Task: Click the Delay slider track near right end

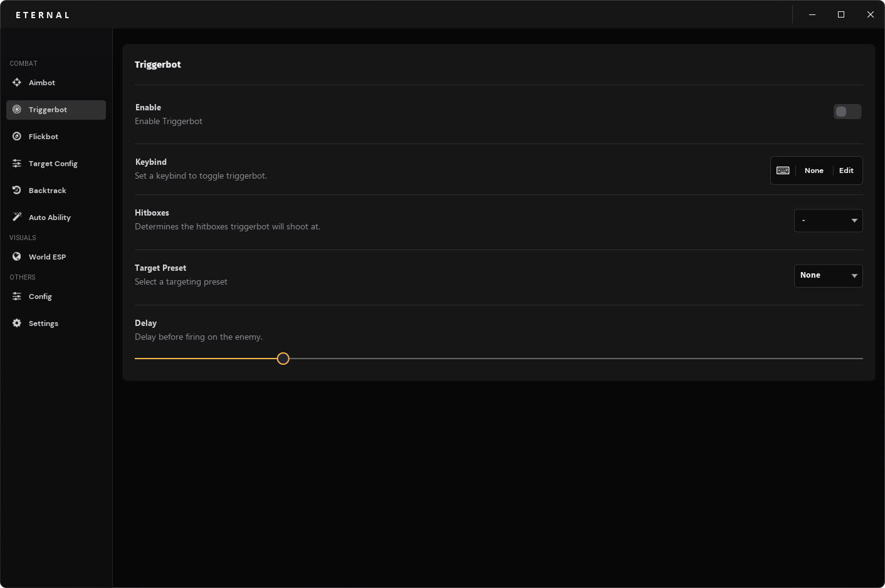Action: [840, 359]
